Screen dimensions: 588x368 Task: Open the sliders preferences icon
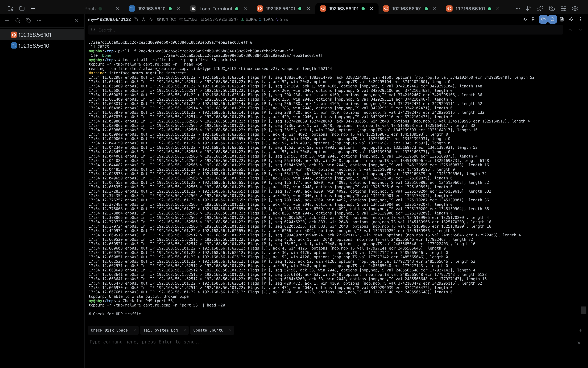563,9
